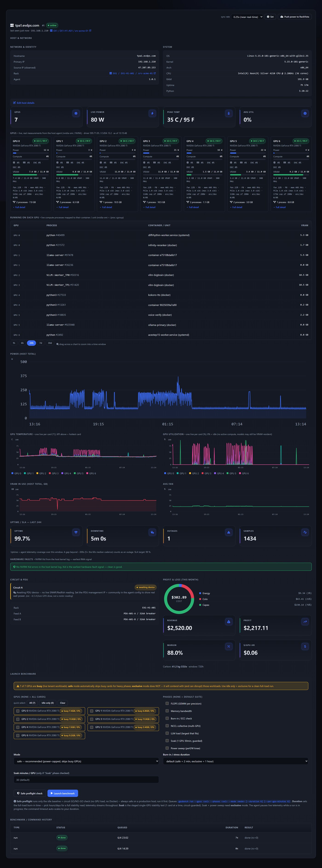
Task: Click the external-link icon after header srv-acme-01
Action: pos(90,31)
